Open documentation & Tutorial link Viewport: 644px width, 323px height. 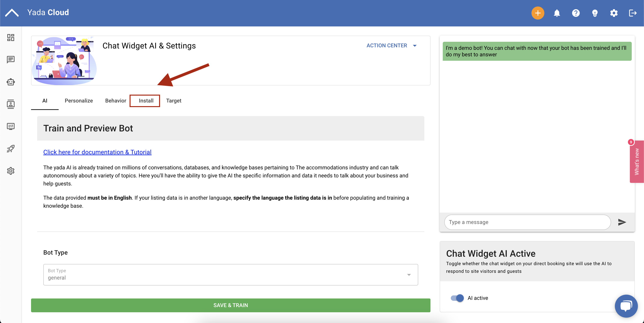tap(97, 152)
